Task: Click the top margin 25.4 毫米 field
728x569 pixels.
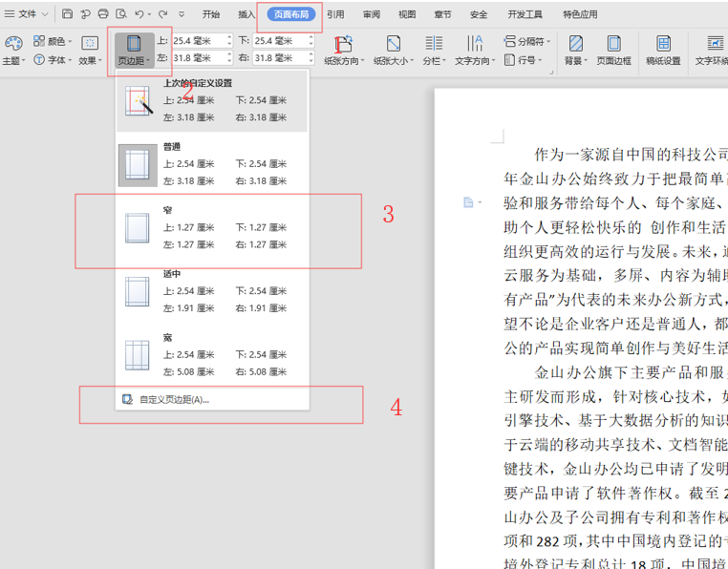Action: click(x=199, y=41)
